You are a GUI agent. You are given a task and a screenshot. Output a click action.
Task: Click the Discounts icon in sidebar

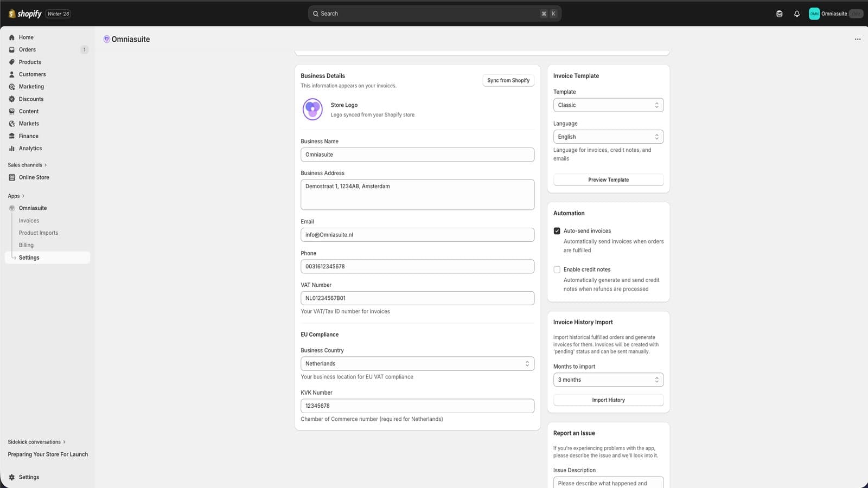tap(12, 99)
